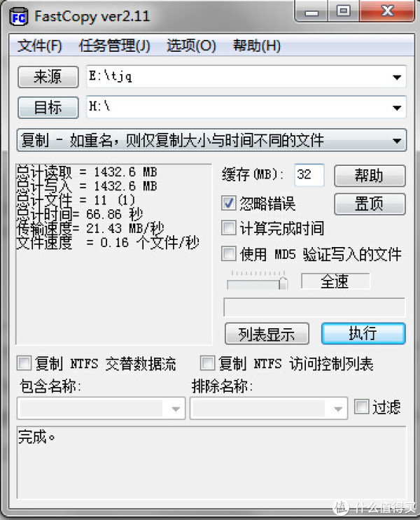The height and width of the screenshot is (520, 420).
Task: Click the 全速 speed slider handle
Action: pyautogui.click(x=283, y=282)
